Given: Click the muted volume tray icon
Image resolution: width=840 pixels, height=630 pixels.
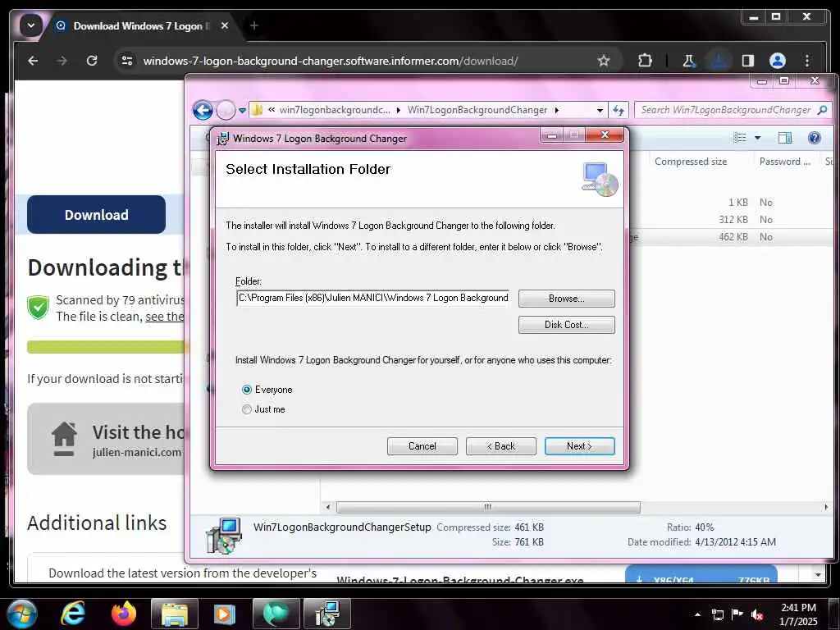Looking at the screenshot, I should point(757,614).
